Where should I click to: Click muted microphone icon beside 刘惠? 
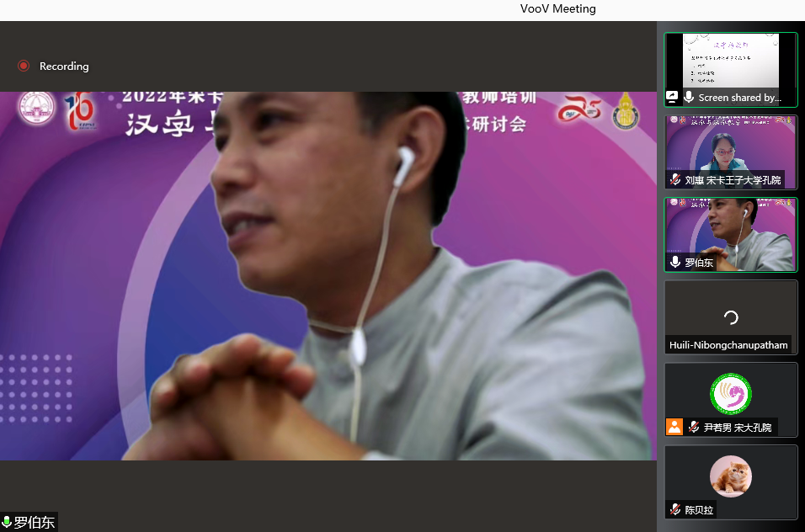click(x=675, y=180)
